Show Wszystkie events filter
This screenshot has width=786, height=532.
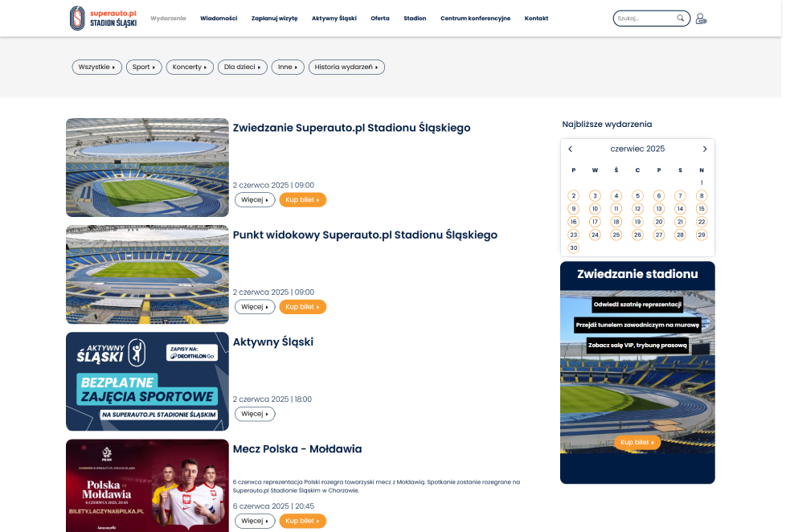coord(96,68)
